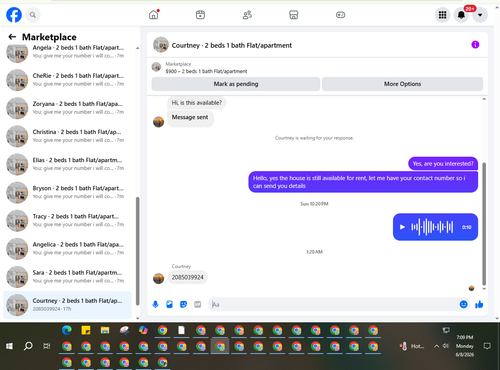The width and height of the screenshot is (500, 370).
Task: Open Bryson's conversation in the list
Action: [68, 192]
